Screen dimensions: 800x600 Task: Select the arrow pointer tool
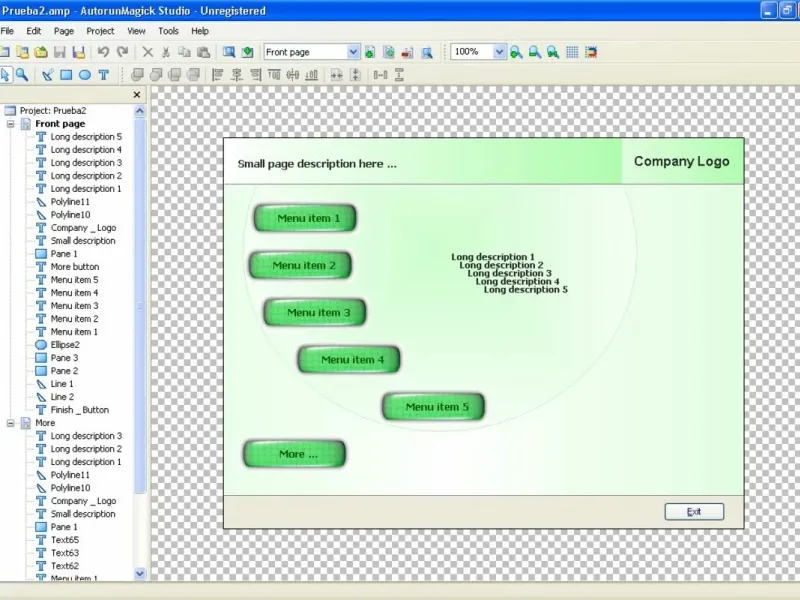pos(5,75)
